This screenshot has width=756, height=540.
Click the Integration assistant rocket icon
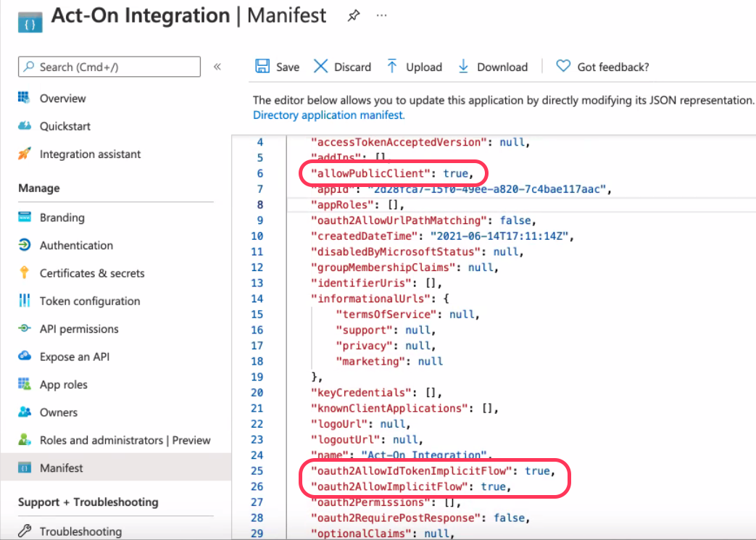click(x=24, y=154)
